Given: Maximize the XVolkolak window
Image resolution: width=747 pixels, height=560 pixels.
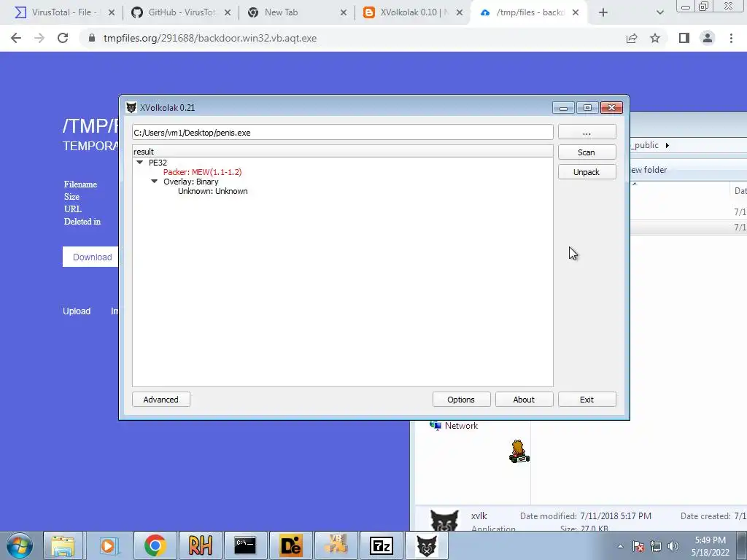Looking at the screenshot, I should coord(587,108).
